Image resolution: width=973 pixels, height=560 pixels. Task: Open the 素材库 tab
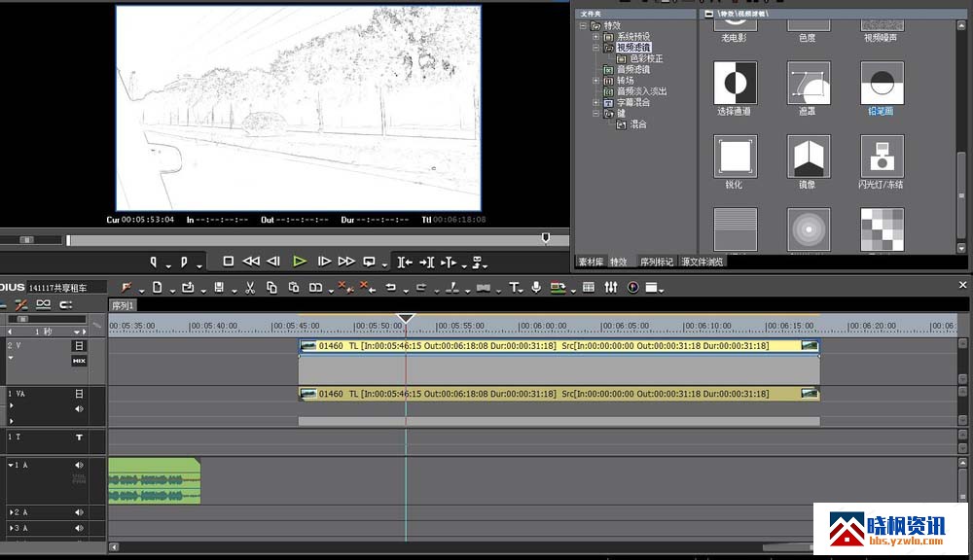coord(591,262)
